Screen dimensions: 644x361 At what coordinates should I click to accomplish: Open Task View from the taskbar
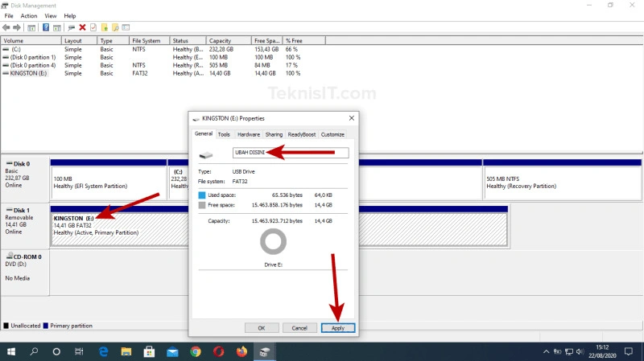[79, 352]
